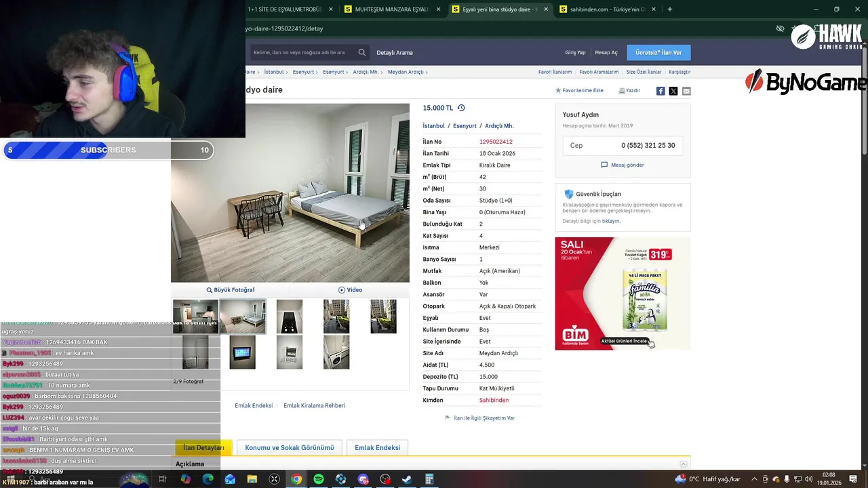
Task: Click main bedroom listing photo
Action: pos(290,192)
